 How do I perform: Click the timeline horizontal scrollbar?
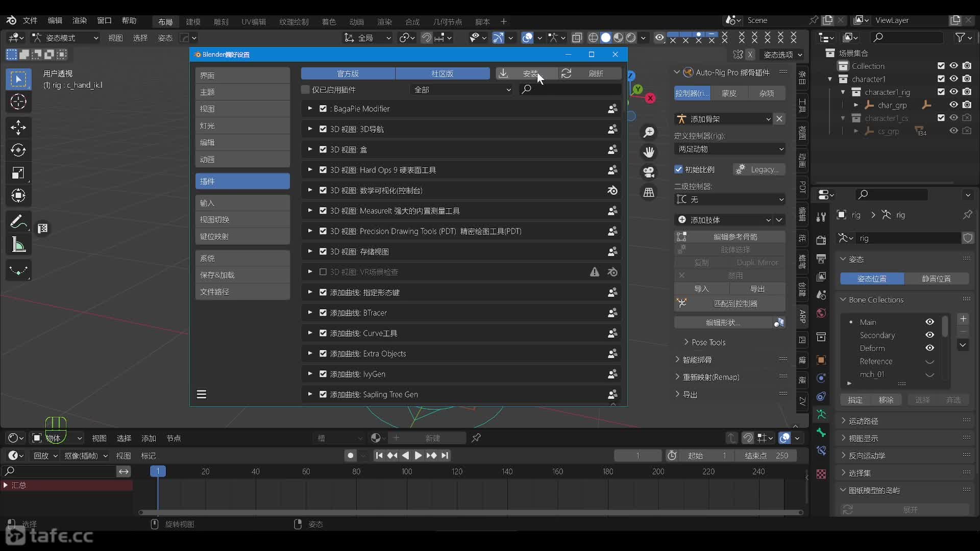(x=471, y=512)
